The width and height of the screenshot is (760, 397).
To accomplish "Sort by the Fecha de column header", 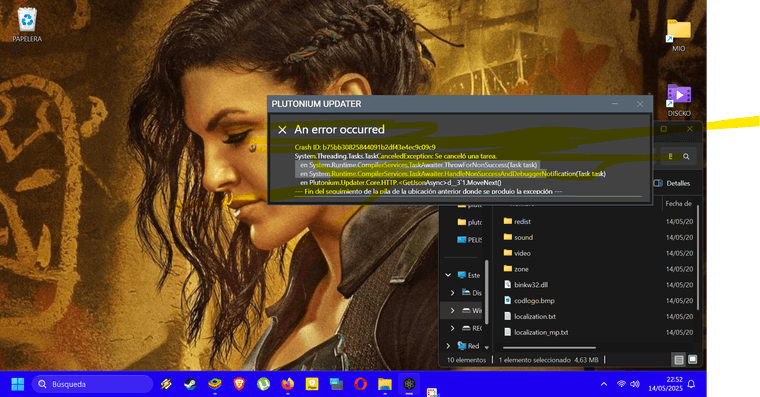I will pos(679,204).
